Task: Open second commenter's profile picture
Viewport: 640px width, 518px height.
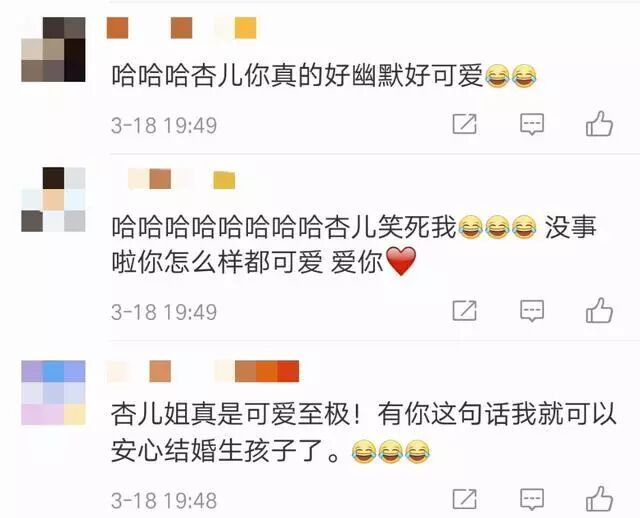Action: (53, 199)
